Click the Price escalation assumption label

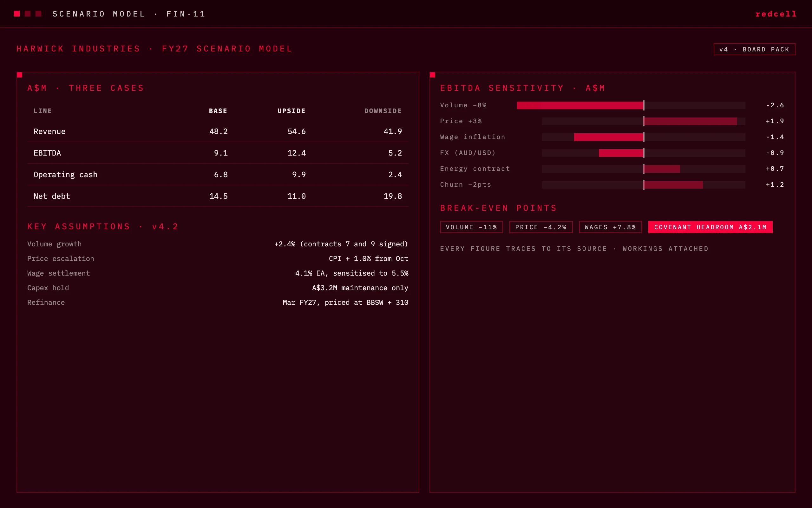pyautogui.click(x=61, y=259)
